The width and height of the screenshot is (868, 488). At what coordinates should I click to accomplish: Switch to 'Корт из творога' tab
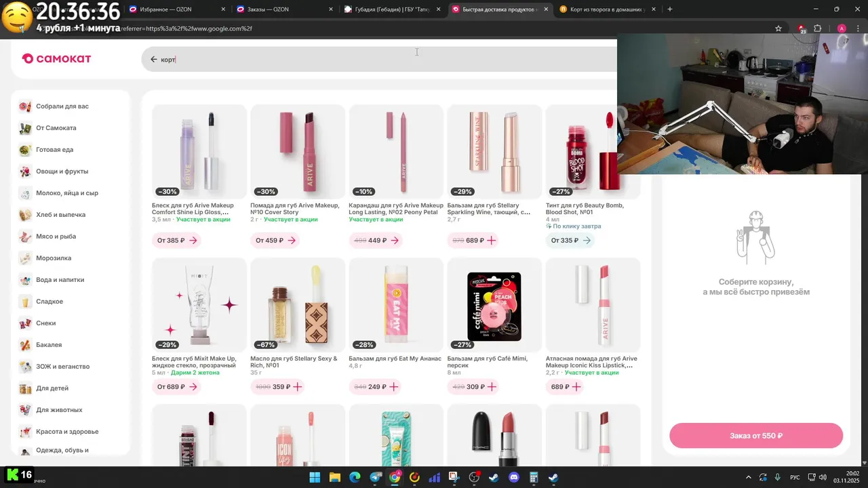click(x=607, y=9)
